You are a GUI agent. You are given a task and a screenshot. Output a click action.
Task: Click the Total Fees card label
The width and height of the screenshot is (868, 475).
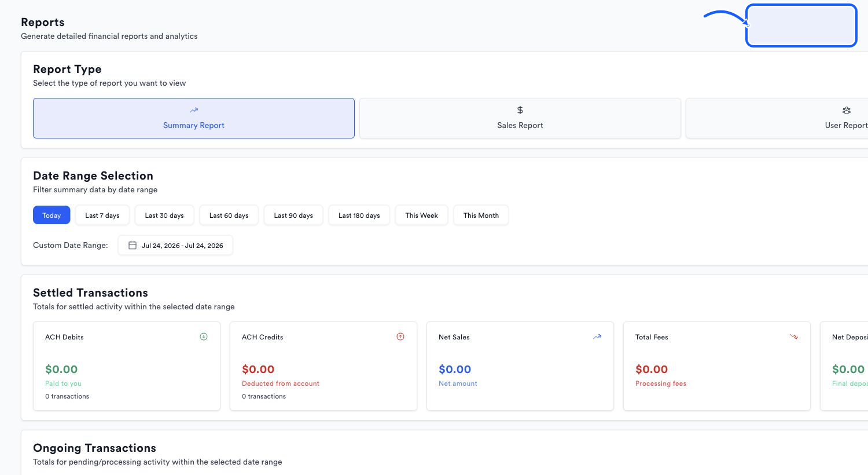tap(652, 337)
